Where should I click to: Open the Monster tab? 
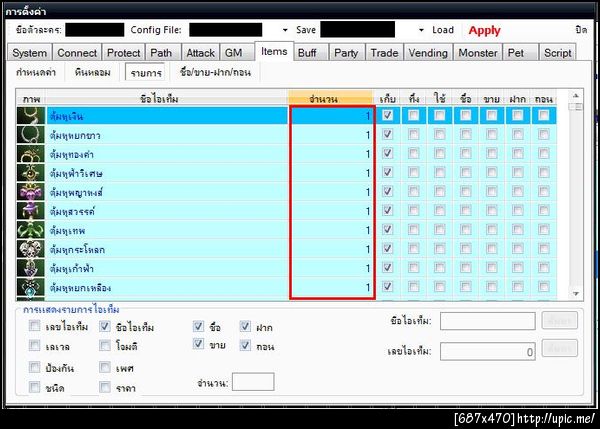click(478, 53)
